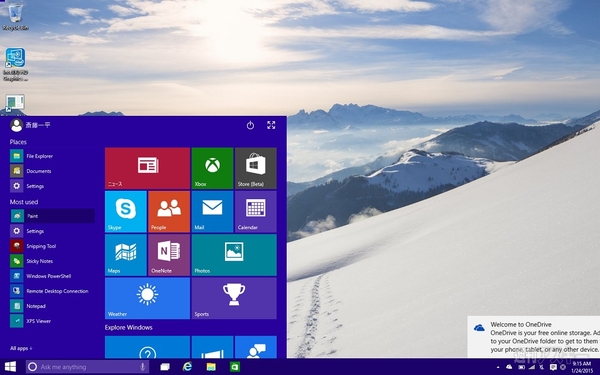Viewport: 600px width, 375px height.
Task: Click the microphone icon in search box
Action: pos(142,367)
